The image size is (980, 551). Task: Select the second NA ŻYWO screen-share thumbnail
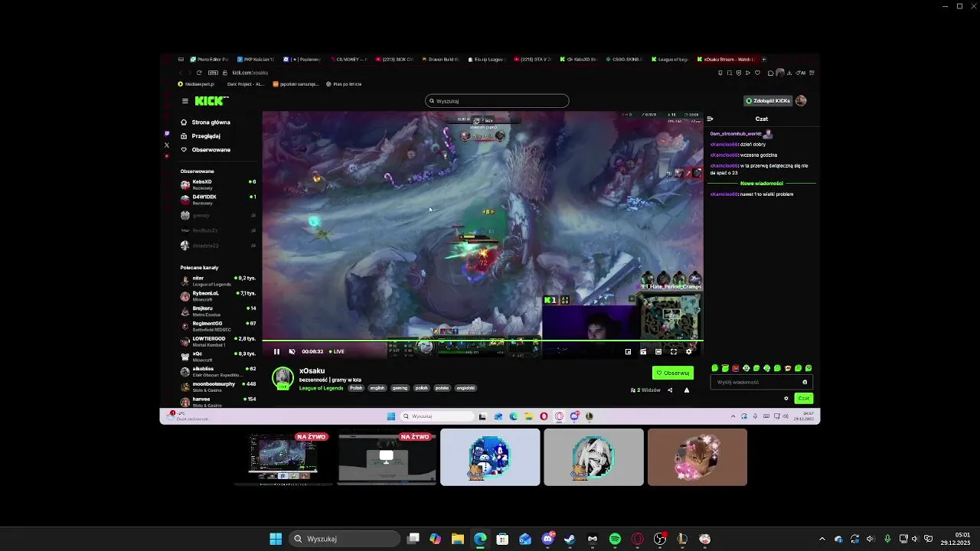[387, 458]
